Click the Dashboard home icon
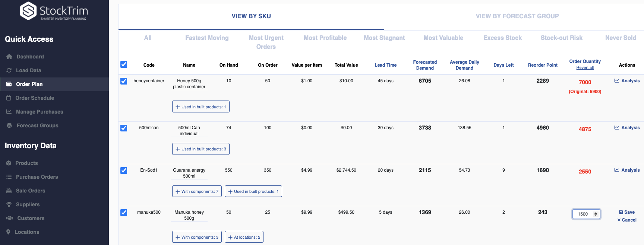Viewport: 644px width, 245px height. click(x=9, y=57)
